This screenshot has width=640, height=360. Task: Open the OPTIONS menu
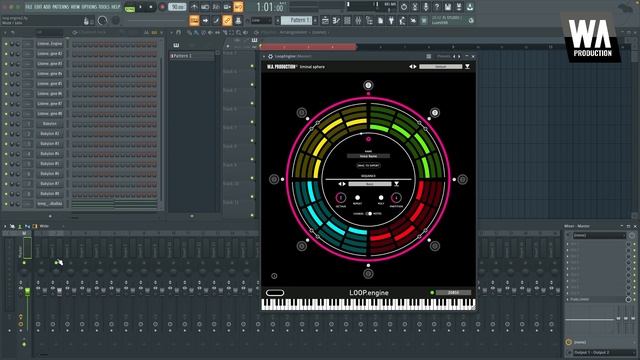click(89, 7)
